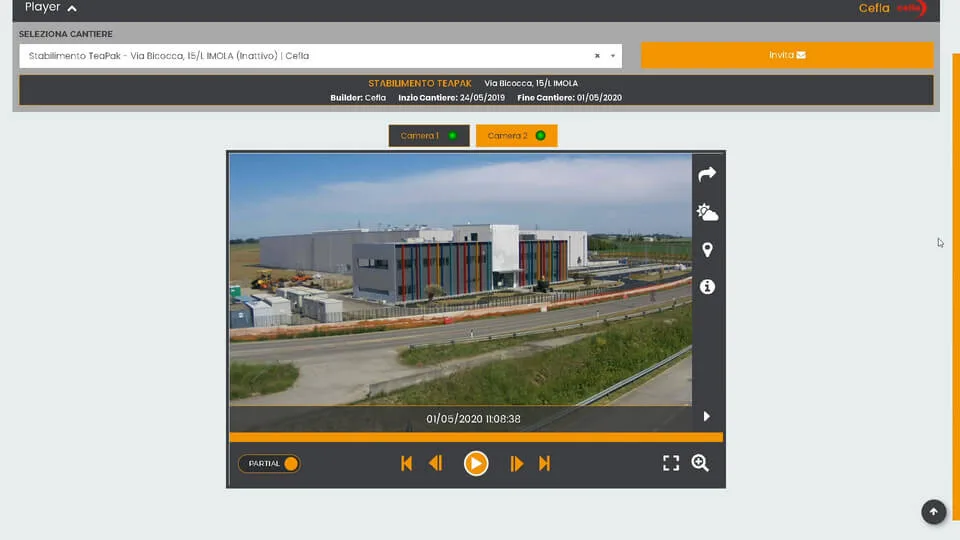Step forward one frame

[x=516, y=463]
